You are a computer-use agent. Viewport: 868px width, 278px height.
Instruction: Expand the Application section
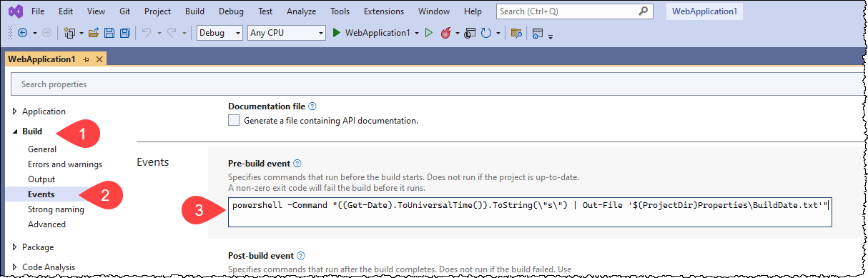15,111
